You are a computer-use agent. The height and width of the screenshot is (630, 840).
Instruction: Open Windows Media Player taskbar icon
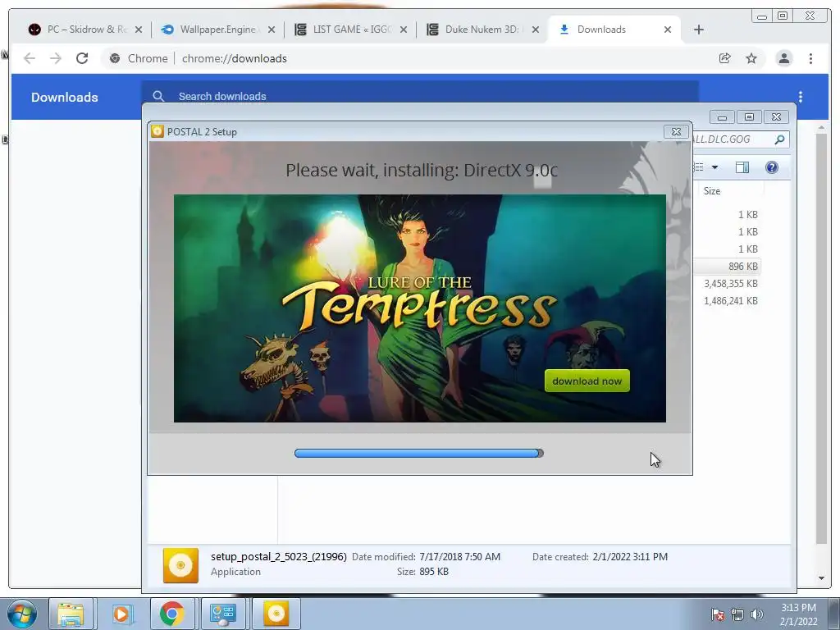[121, 614]
